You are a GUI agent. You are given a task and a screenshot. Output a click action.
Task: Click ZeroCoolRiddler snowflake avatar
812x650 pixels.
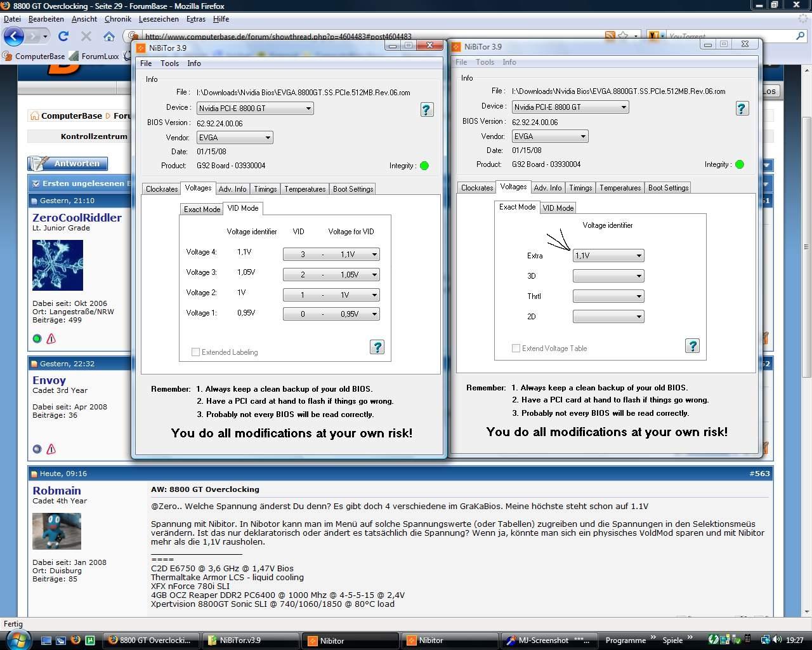coord(58,265)
